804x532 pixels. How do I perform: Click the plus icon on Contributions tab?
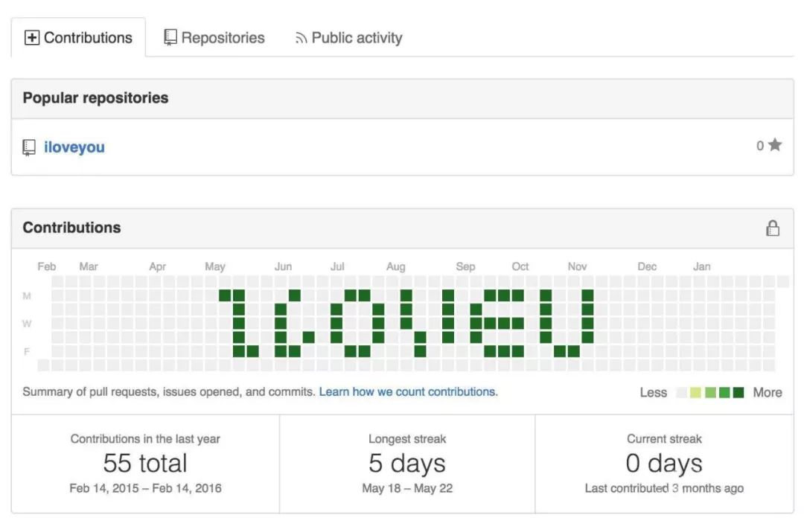[32, 38]
